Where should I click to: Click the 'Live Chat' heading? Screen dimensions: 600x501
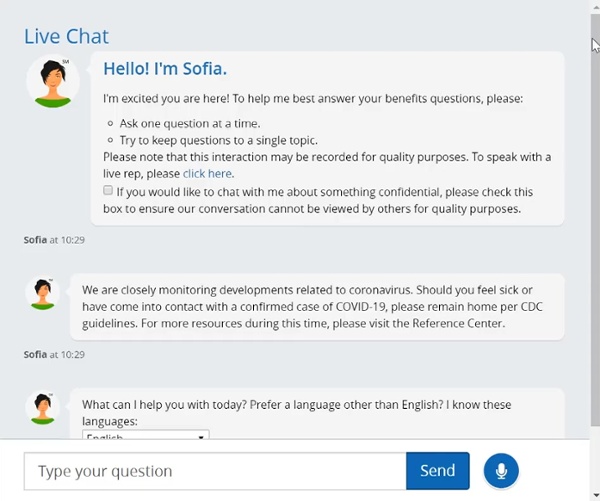pyautogui.click(x=66, y=36)
